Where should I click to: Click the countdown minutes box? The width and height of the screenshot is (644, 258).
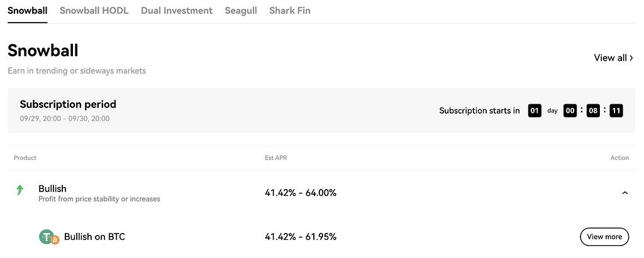point(593,110)
